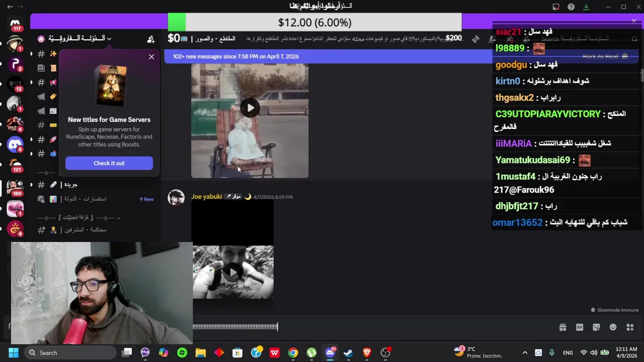Open the Windows Start menu
This screenshot has width=644, height=362.
14,352
